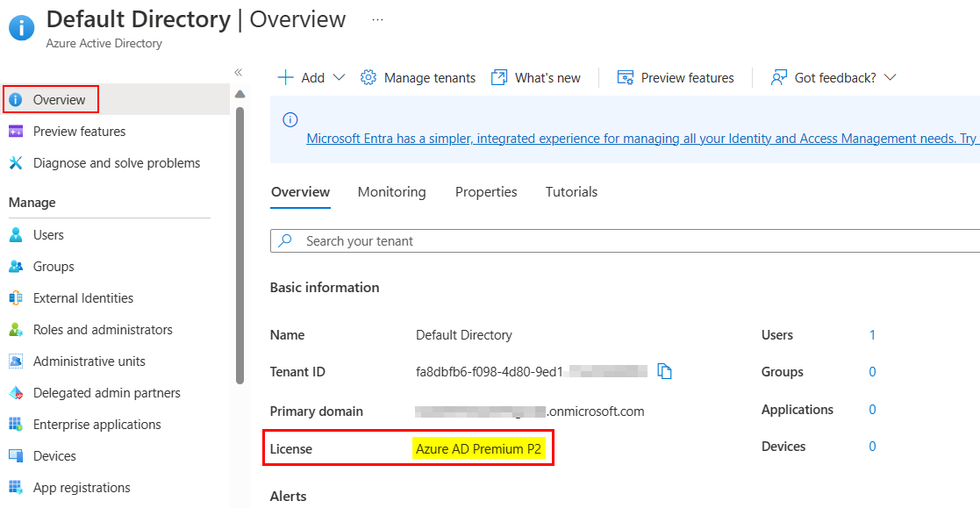Switch to the Properties tab

(x=486, y=192)
